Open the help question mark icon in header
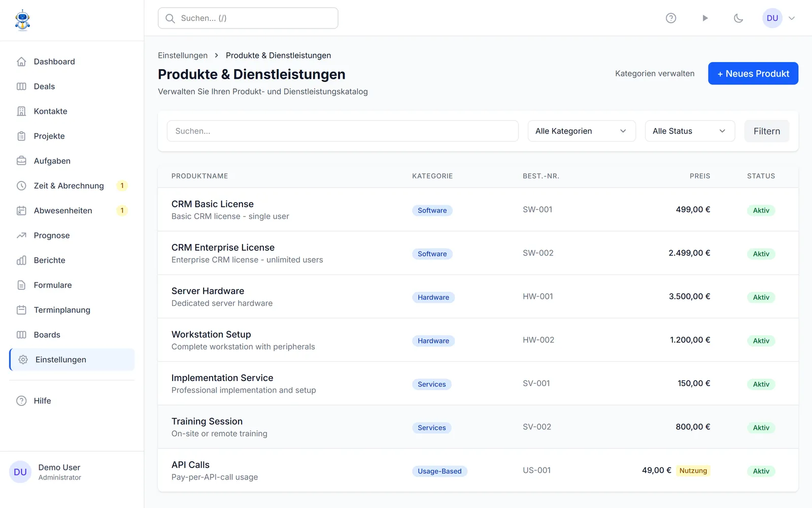Image resolution: width=812 pixels, height=508 pixels. click(x=671, y=18)
